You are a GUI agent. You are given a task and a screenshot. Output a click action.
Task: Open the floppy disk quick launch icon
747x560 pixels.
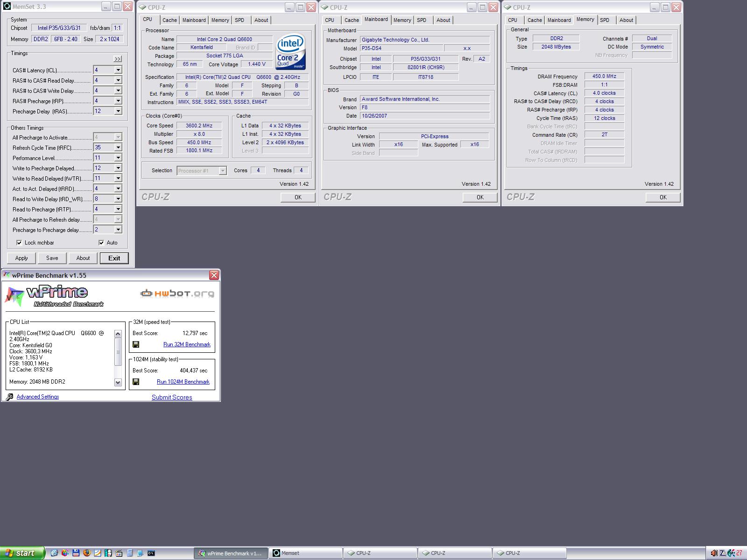click(76, 553)
